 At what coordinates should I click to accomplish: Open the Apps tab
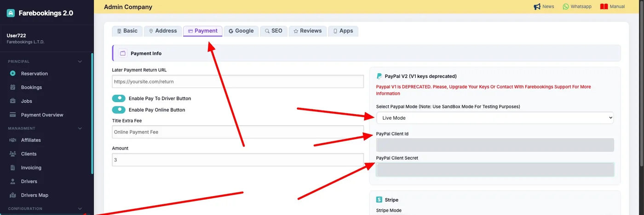pos(343,31)
